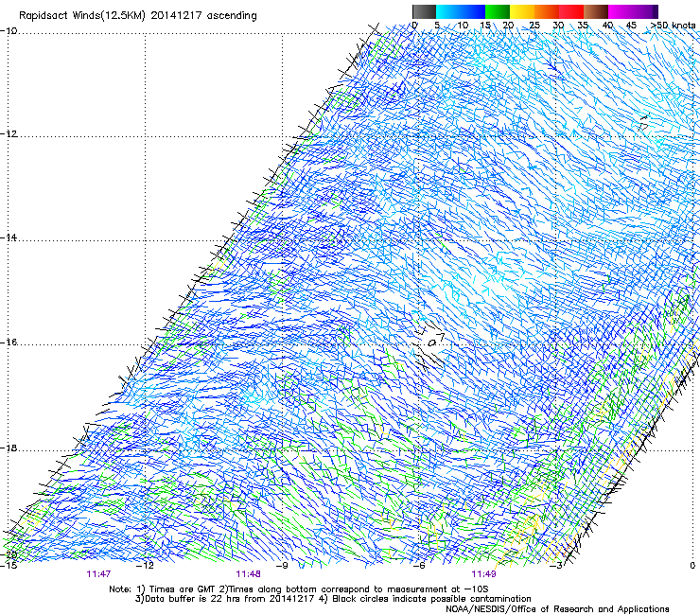Click the green 15-20 knots color swatch

pyautogui.click(x=498, y=11)
